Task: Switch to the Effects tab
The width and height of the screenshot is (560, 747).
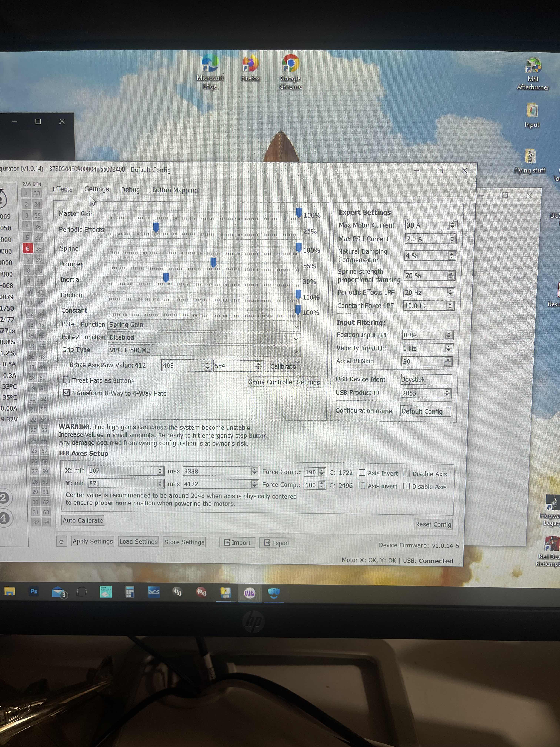Action: pos(62,189)
